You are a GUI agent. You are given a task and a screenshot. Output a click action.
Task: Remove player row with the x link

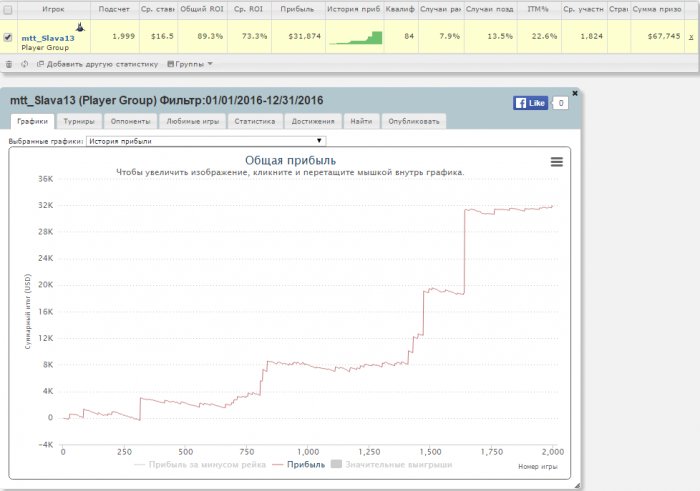click(691, 37)
